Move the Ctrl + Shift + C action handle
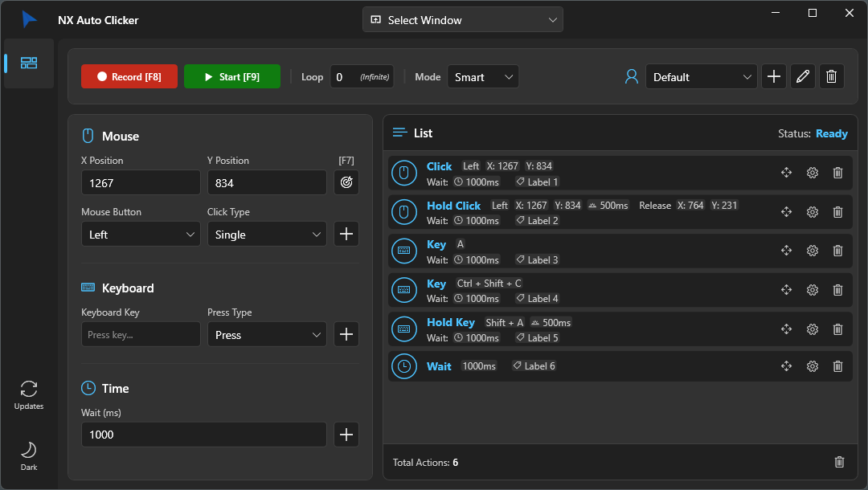This screenshot has width=868, height=490. [786, 290]
